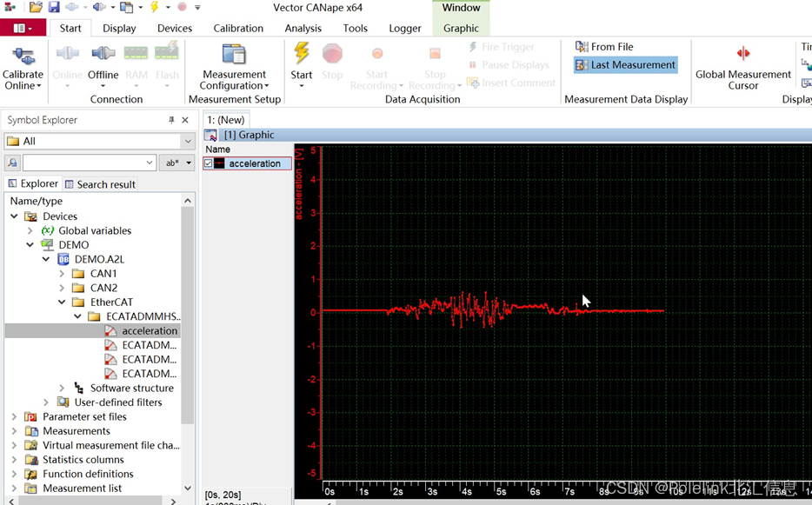The image size is (812, 505).
Task: Open Measurement Configuration dropdown arrow
Action: click(x=267, y=86)
